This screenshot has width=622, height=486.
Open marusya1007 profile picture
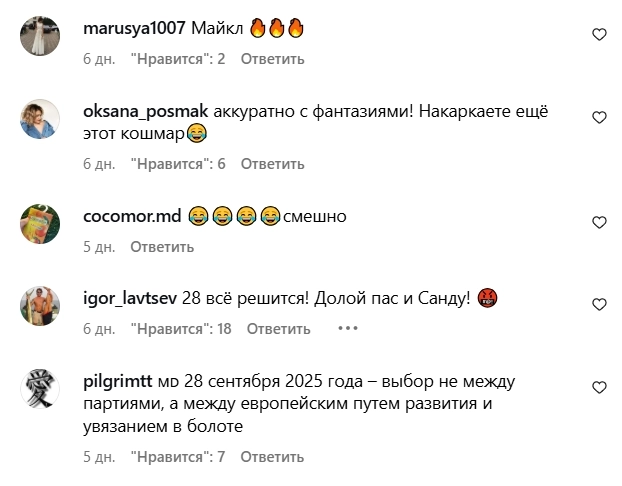pos(40,36)
